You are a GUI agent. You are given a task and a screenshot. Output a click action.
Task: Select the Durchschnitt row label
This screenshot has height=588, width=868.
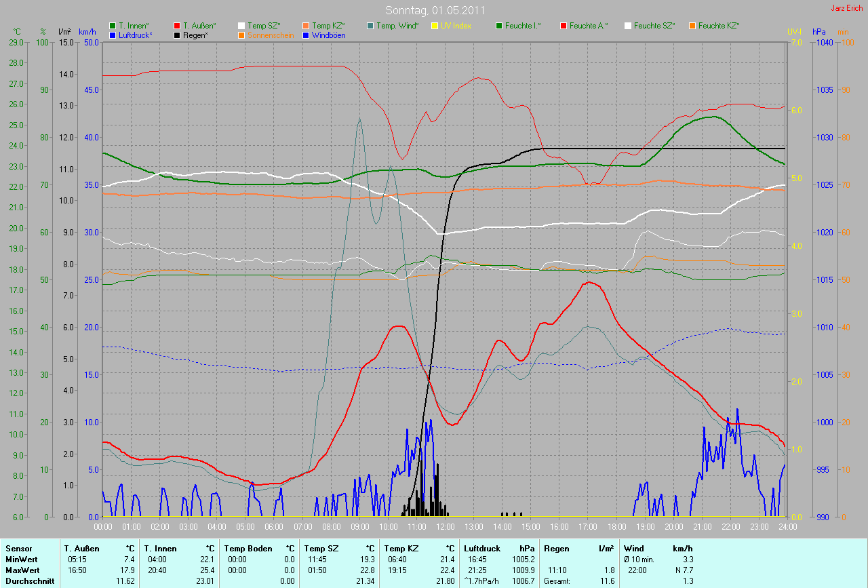click(x=29, y=581)
